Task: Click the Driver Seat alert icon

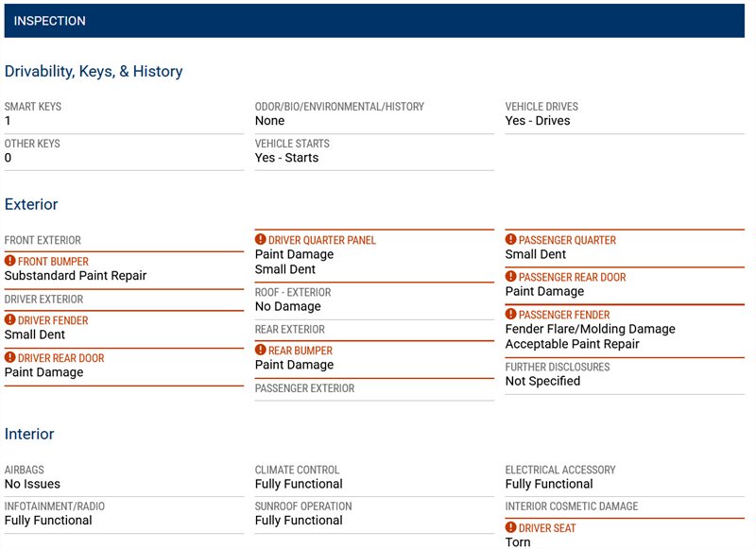Action: pos(511,528)
